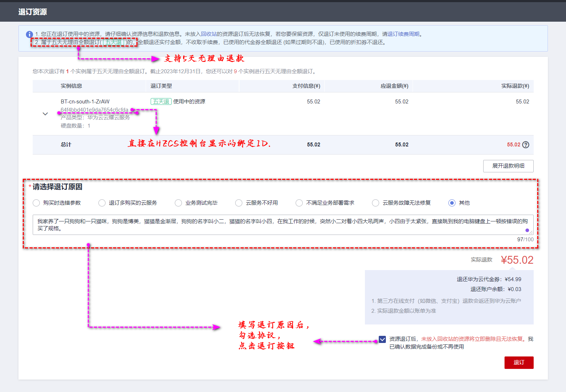Click 产品类型: 华为云云耀云服务 text
The image size is (566, 392).
pyautogui.click(x=95, y=117)
